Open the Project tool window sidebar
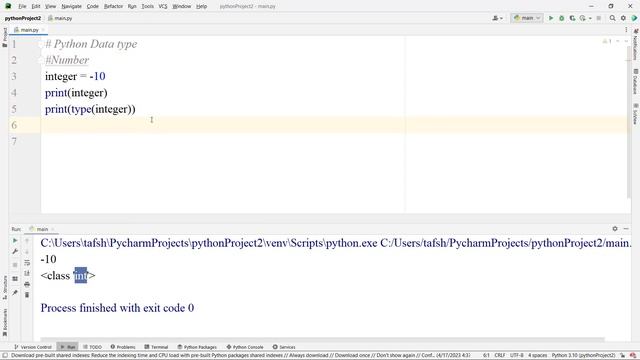640x360 pixels. [4, 38]
